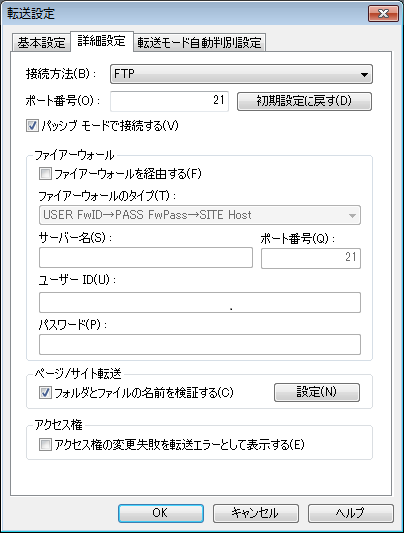Select the 詳細設定 tab

tap(101, 41)
